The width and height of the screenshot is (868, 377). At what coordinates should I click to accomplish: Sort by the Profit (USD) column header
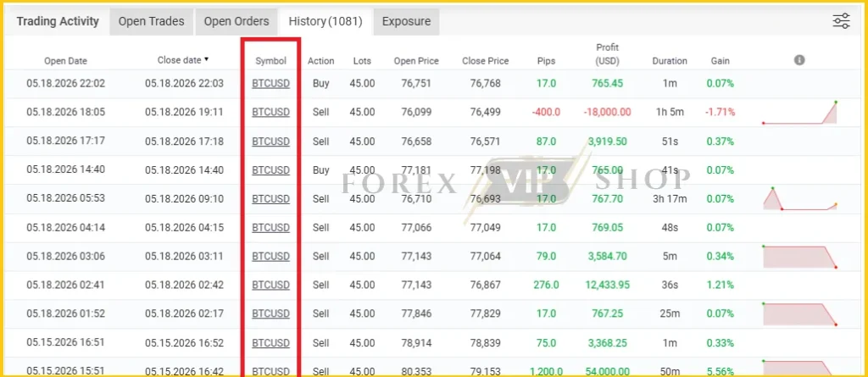[608, 54]
